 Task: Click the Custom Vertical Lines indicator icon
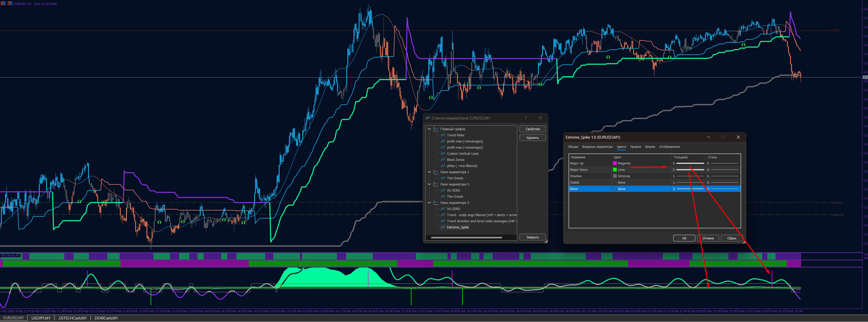tap(443, 154)
